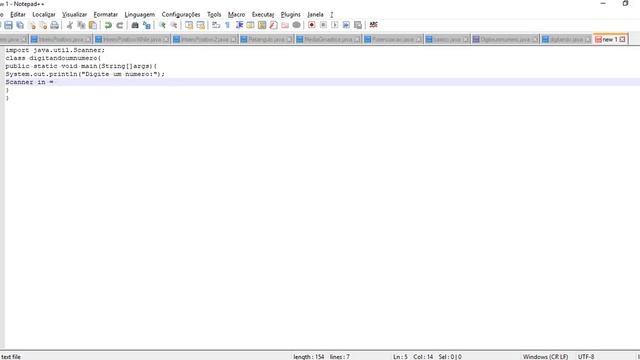Save the currently recorded macro
640x360 pixels.
click(358, 25)
